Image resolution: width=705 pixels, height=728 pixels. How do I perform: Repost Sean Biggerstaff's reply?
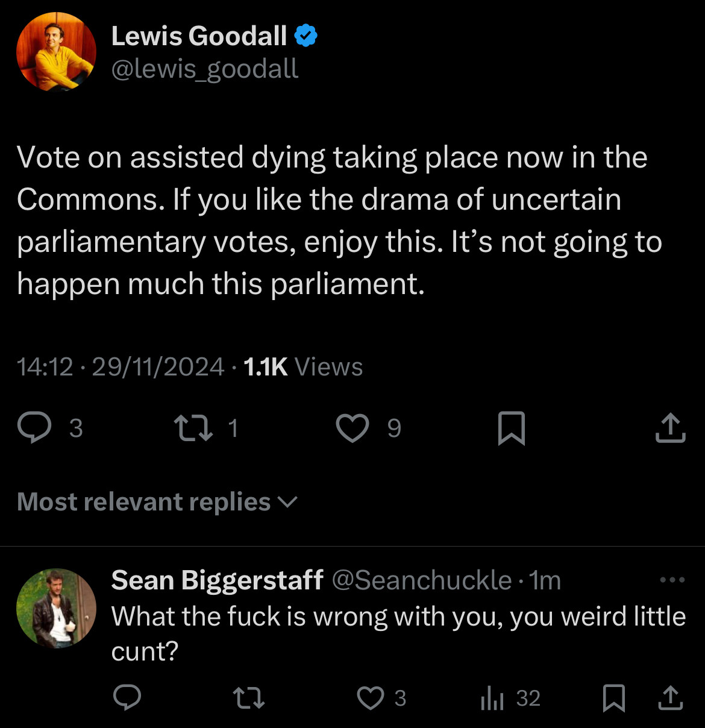click(249, 698)
